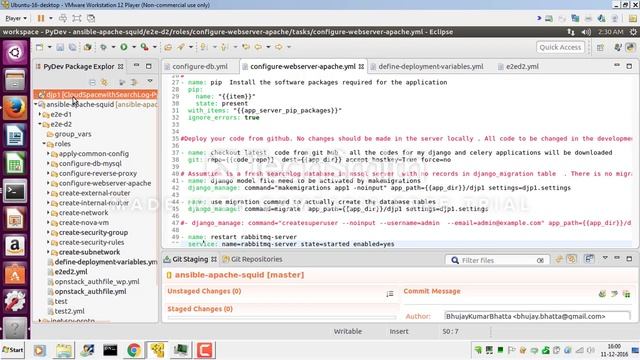Open Terminal from the Ubuntu launcher
The image size is (640, 360).
pos(15,191)
